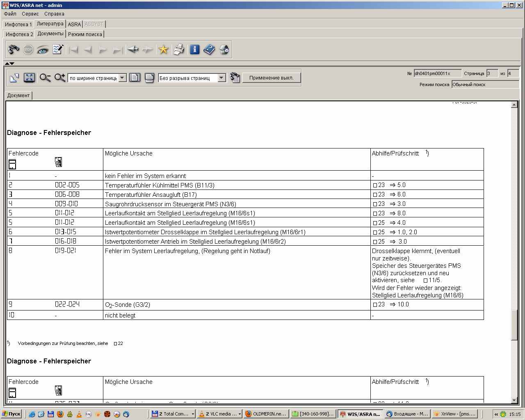
Task: Toggle the 'Применение выкл.' button
Action: point(271,78)
